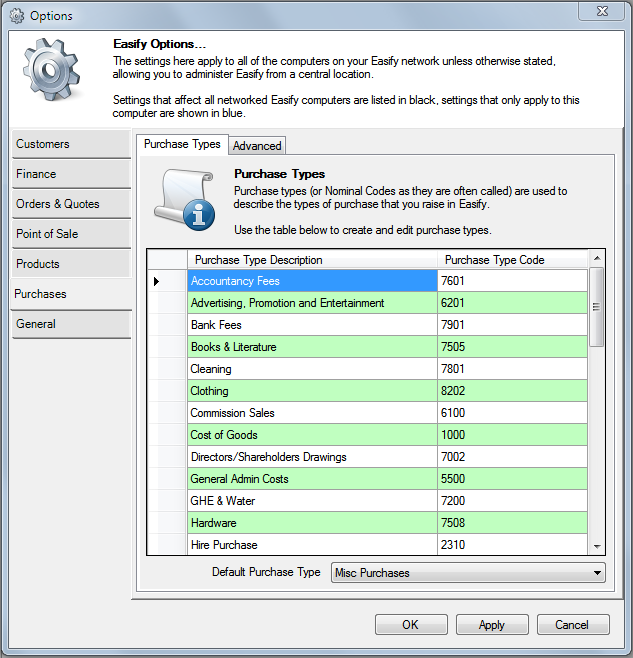633x658 pixels.
Task: Select the Hire Purchase description cell
Action: pos(312,545)
